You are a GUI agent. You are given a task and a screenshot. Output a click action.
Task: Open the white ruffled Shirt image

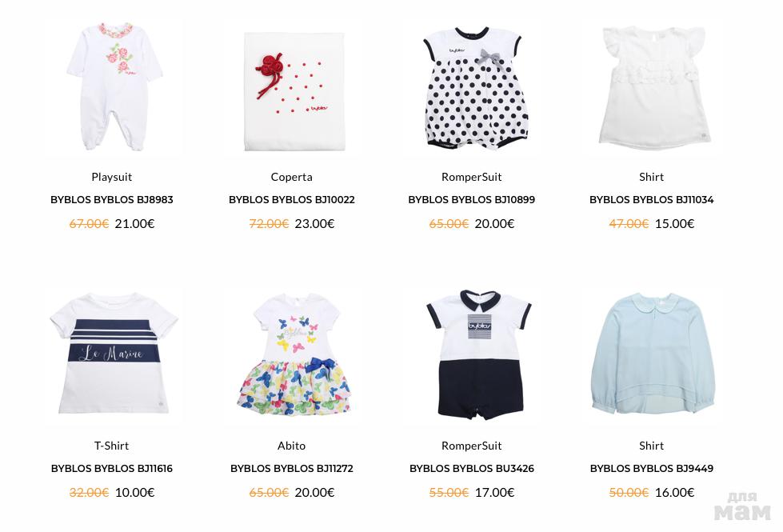pos(655,88)
